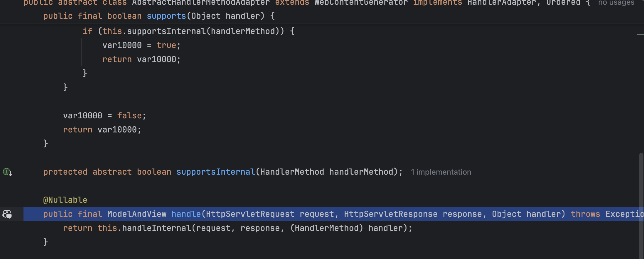Click the HttpServletRequest parameter type

pos(250,214)
